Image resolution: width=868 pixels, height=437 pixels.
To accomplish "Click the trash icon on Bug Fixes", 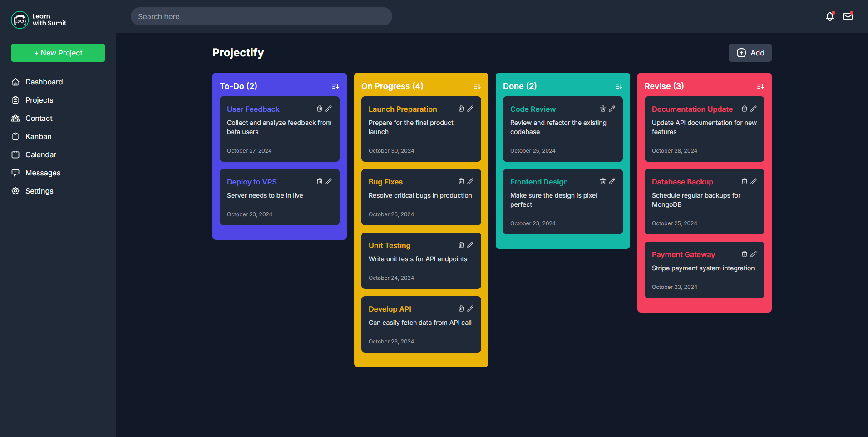I will 461,181.
